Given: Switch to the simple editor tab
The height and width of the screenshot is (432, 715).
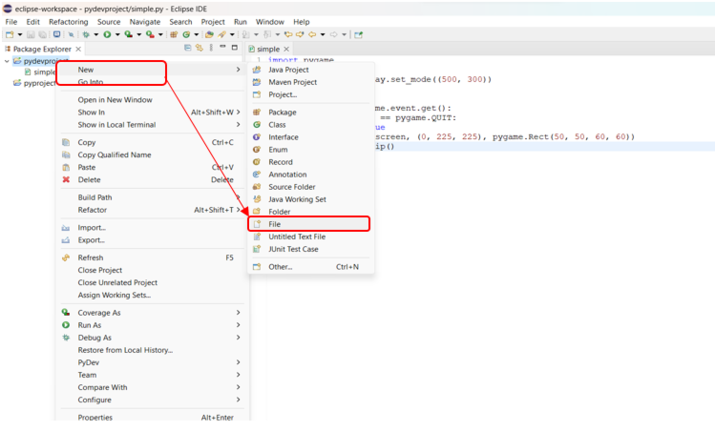Looking at the screenshot, I should (268, 49).
